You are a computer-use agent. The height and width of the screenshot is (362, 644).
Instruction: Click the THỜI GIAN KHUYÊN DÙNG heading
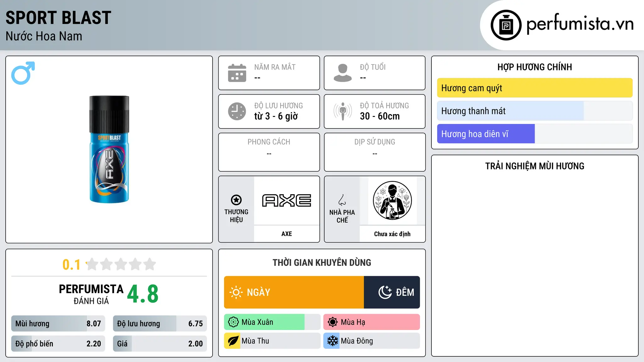click(322, 262)
